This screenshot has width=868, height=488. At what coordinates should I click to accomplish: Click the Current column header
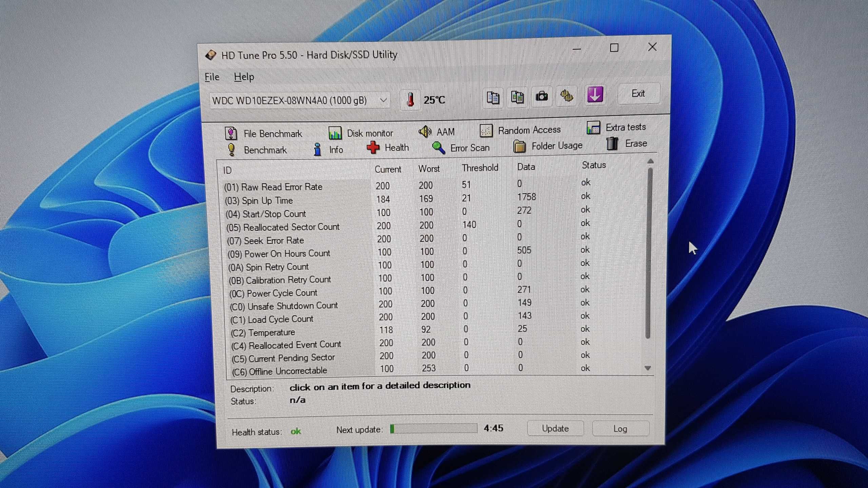tap(388, 169)
